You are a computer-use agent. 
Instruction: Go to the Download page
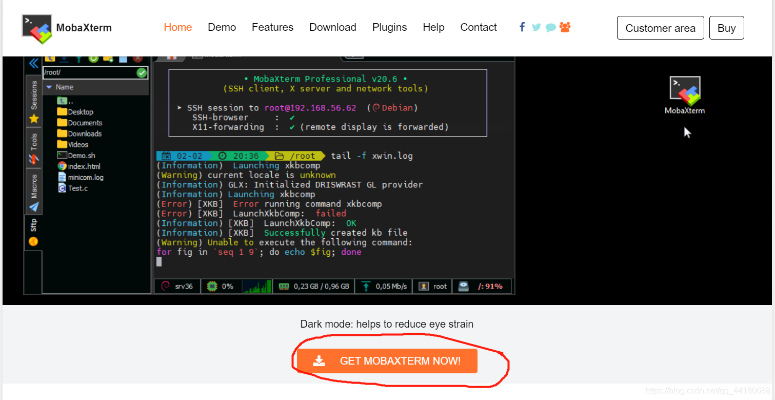[x=332, y=28]
